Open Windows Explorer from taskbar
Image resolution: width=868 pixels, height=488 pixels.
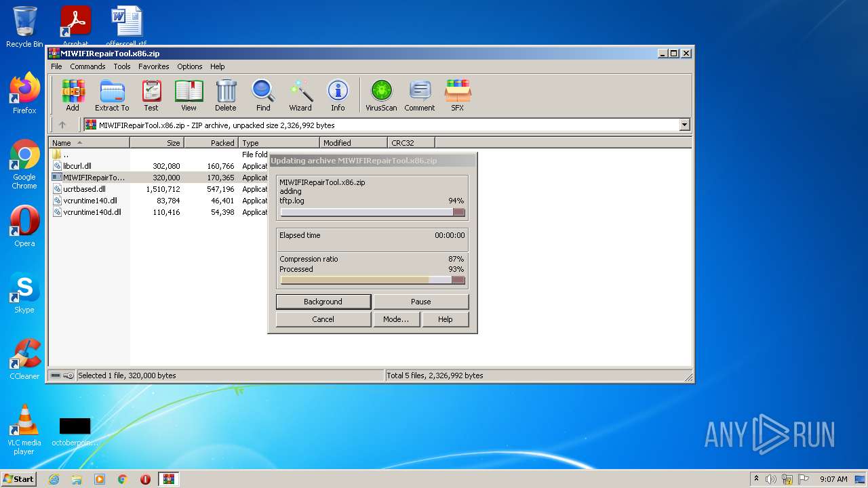click(x=77, y=479)
